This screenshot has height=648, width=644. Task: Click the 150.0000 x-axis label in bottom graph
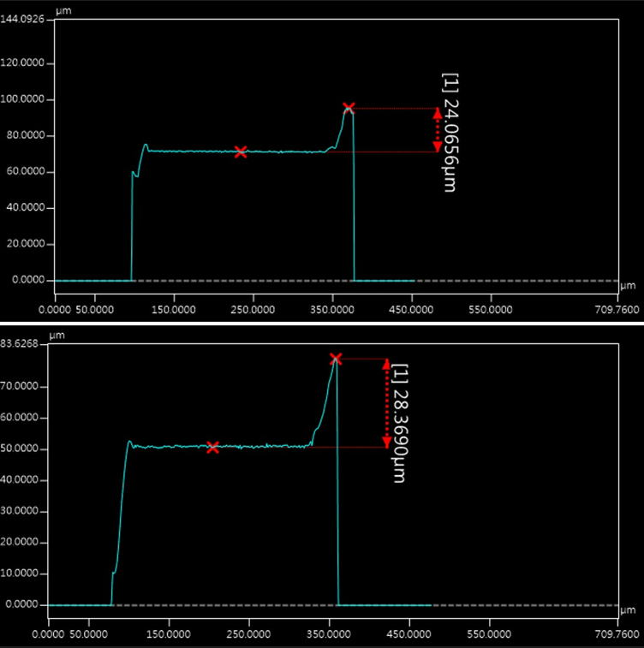[170, 633]
